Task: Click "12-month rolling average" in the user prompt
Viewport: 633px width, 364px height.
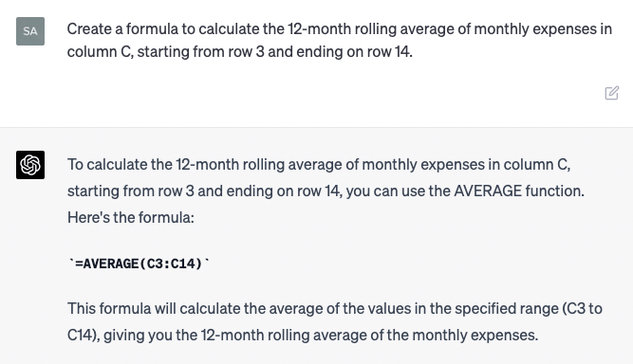Action: [371, 29]
